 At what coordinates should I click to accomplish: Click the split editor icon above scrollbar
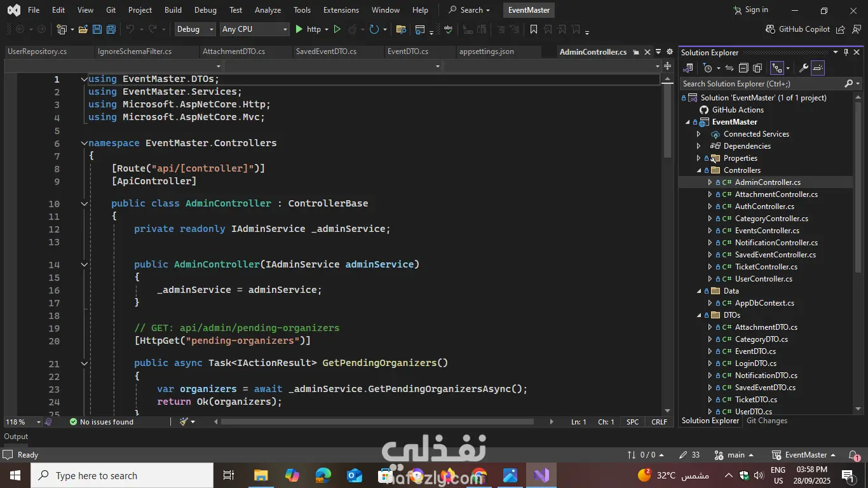(668, 66)
